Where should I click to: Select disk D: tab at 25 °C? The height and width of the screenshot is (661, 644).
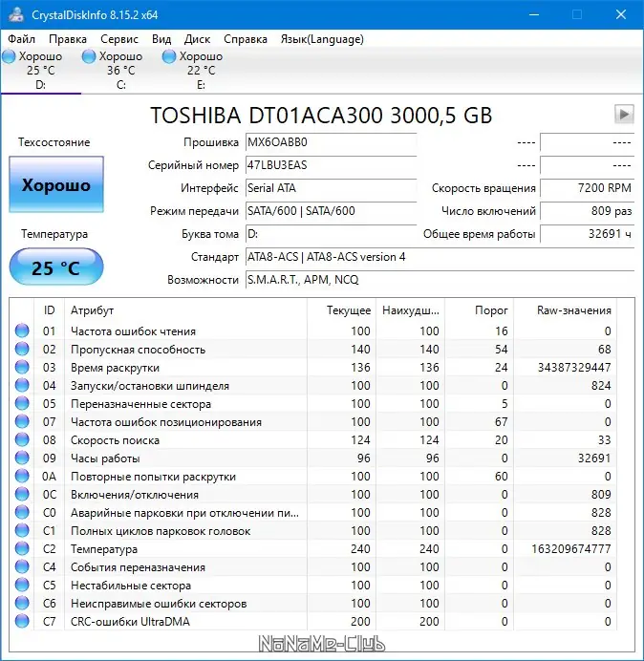(x=40, y=71)
